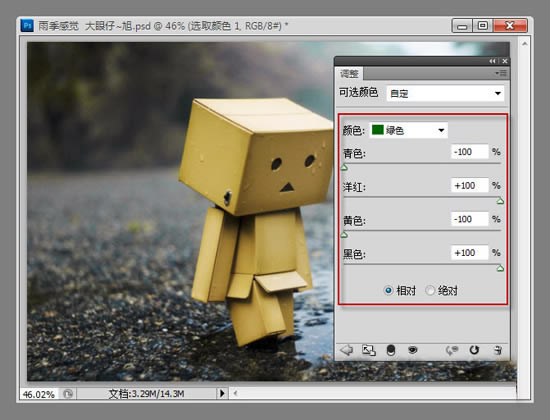Viewport: 550px width, 420px height.
Task: Clip adjustment to layer below icon
Action: [391, 350]
